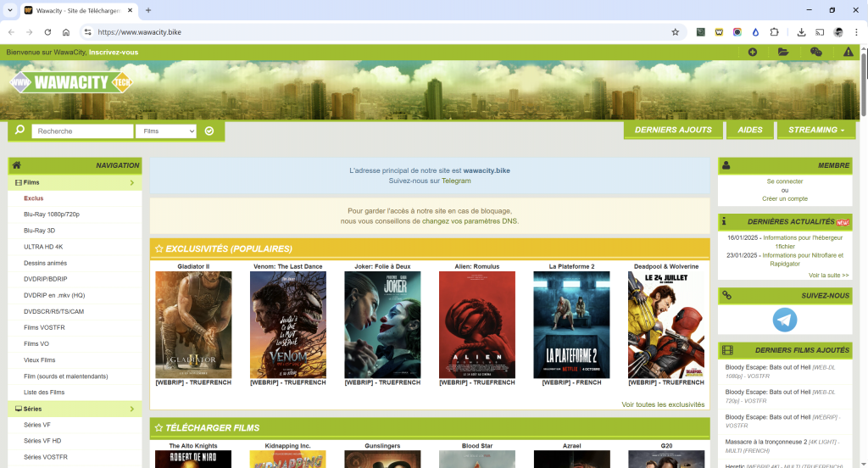Open the folder icon in top green bar

click(783, 53)
